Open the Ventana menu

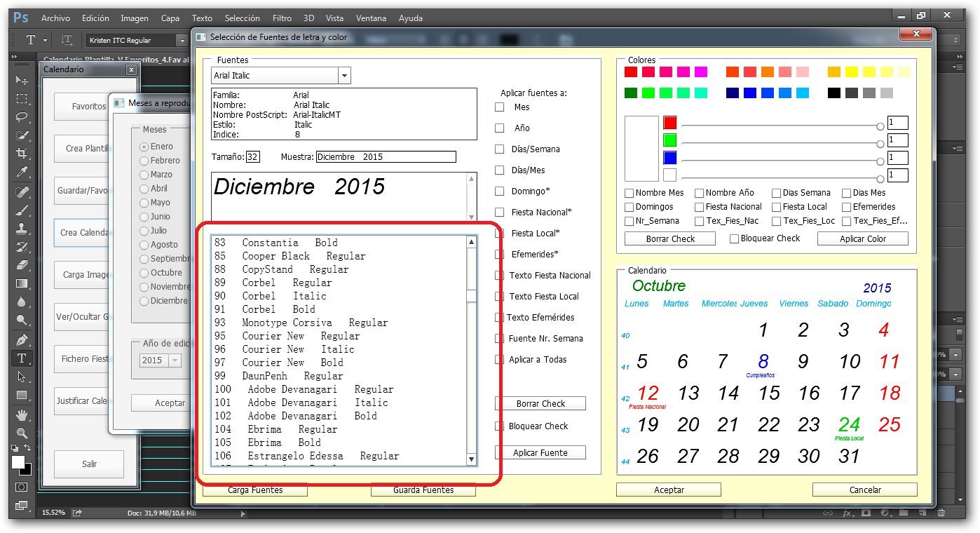(371, 18)
